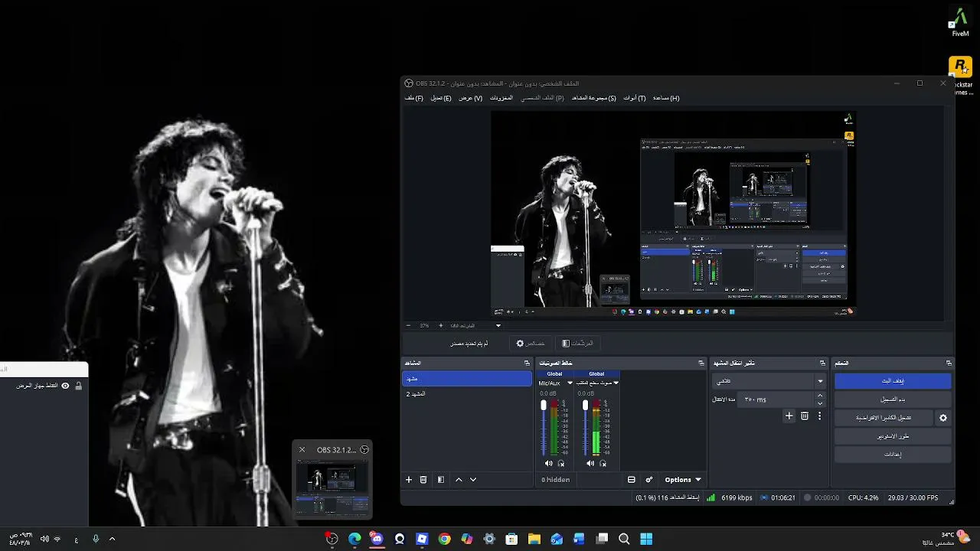This screenshot has height=551, width=980.
Task: Mute the desktop audio channel
Action: [590, 463]
